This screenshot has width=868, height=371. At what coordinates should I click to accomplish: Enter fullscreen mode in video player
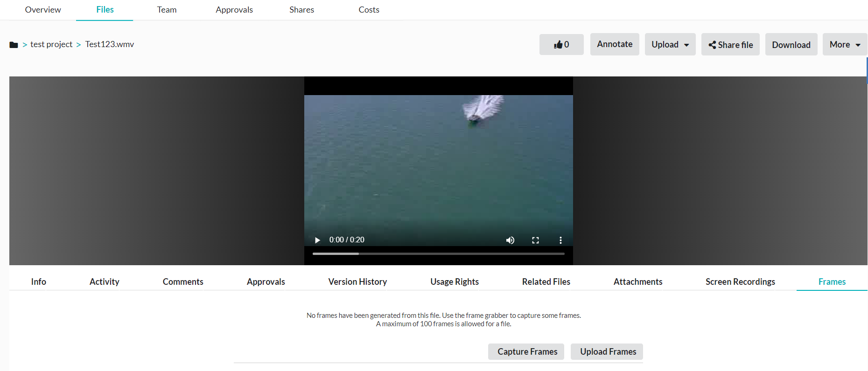pos(535,240)
